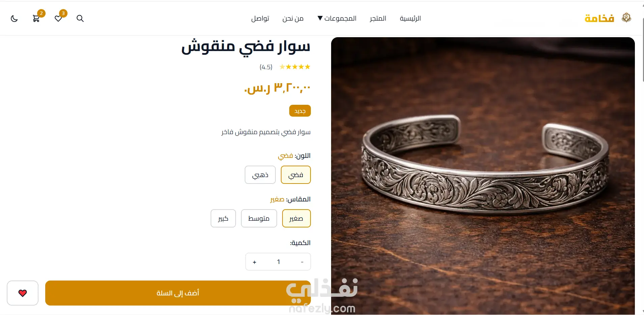Click the أضف إلى السلة button

pos(178,293)
